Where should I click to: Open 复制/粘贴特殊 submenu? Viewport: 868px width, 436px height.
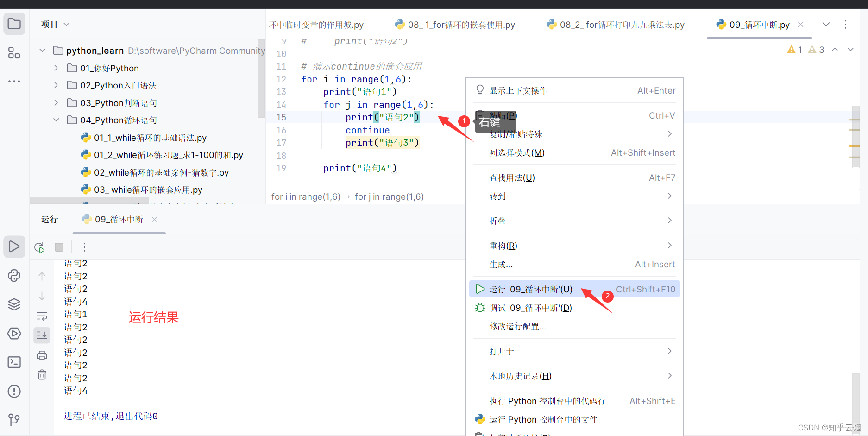click(x=574, y=134)
